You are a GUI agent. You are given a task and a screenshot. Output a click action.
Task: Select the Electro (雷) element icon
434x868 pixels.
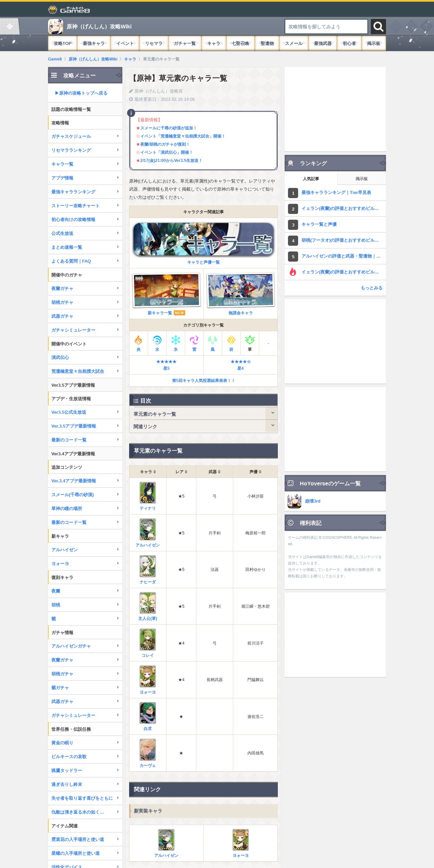[x=194, y=340]
